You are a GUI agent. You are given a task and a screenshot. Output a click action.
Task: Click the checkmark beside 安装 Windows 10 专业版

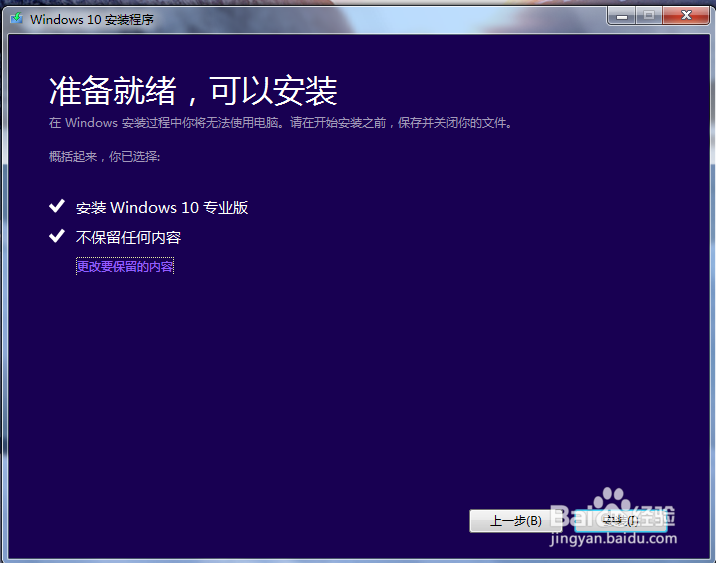pos(57,206)
